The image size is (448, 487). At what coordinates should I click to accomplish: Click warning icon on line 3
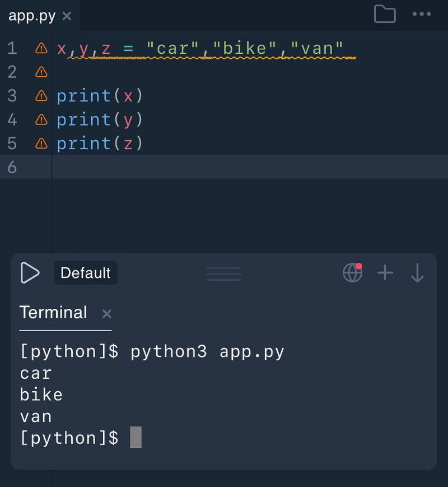point(41,96)
